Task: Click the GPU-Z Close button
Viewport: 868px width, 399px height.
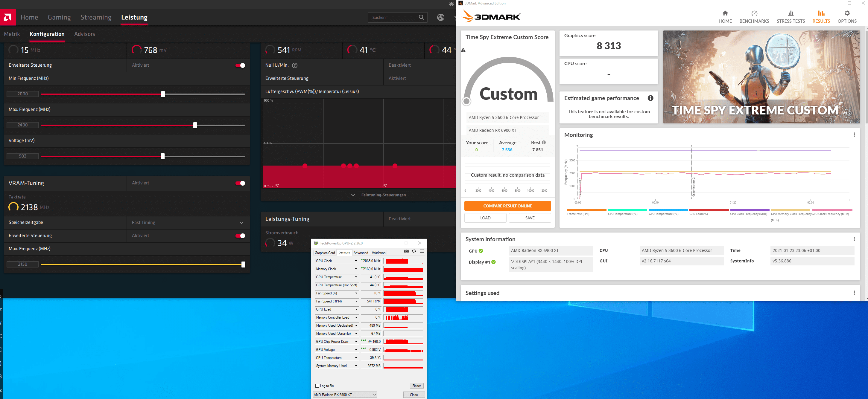Action: pos(414,395)
